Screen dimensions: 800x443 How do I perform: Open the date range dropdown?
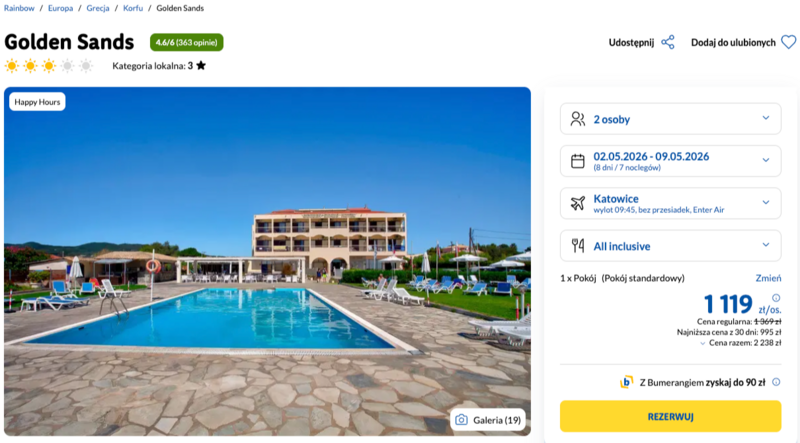(766, 160)
